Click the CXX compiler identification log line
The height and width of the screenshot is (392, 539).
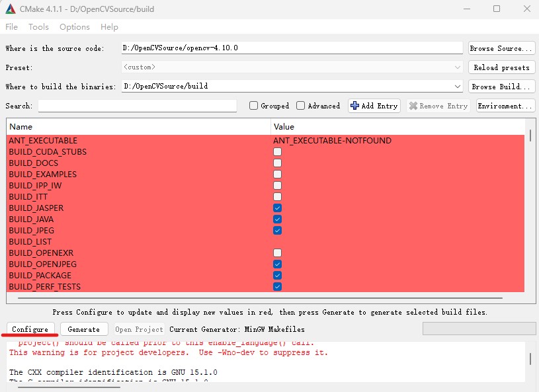point(113,372)
